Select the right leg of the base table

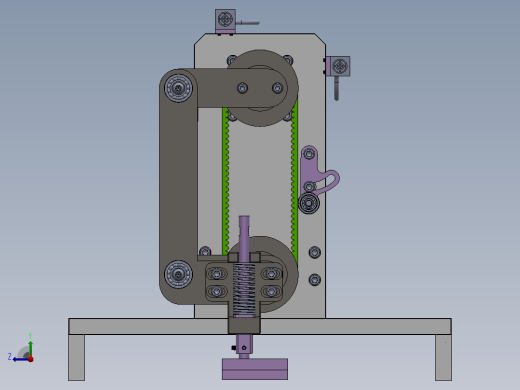tap(443, 357)
